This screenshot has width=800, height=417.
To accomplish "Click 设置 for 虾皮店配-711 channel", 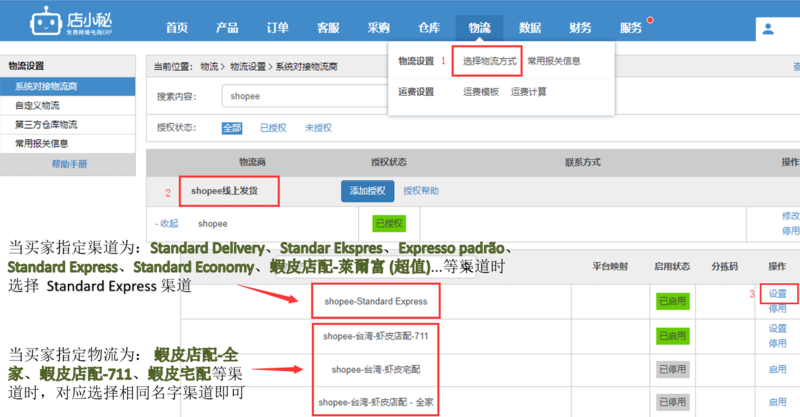I will (x=778, y=329).
